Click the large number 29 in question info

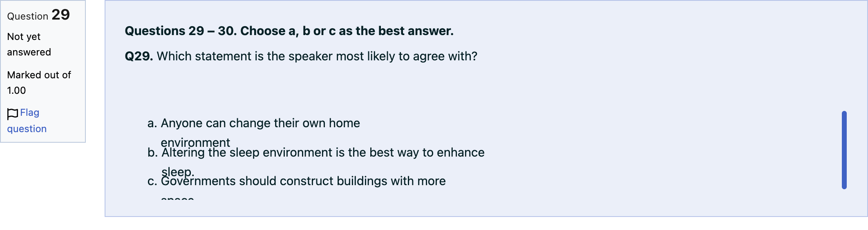[x=61, y=15]
